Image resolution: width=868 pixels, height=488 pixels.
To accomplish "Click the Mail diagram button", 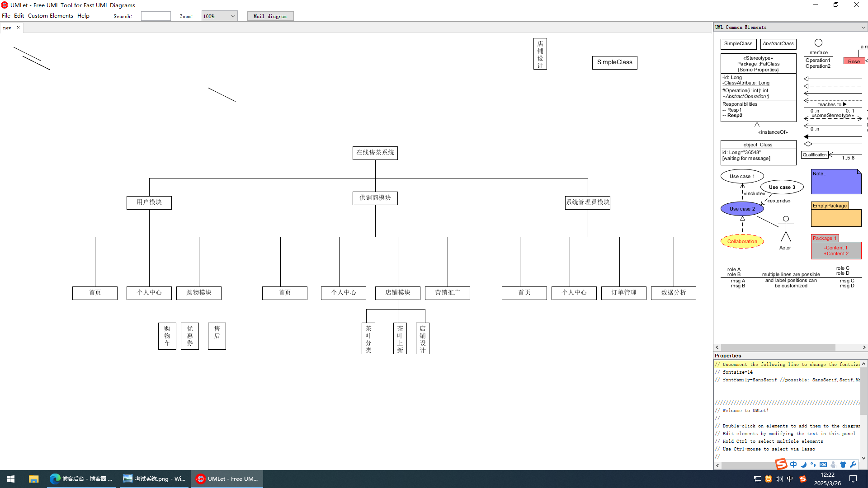I will (x=270, y=16).
